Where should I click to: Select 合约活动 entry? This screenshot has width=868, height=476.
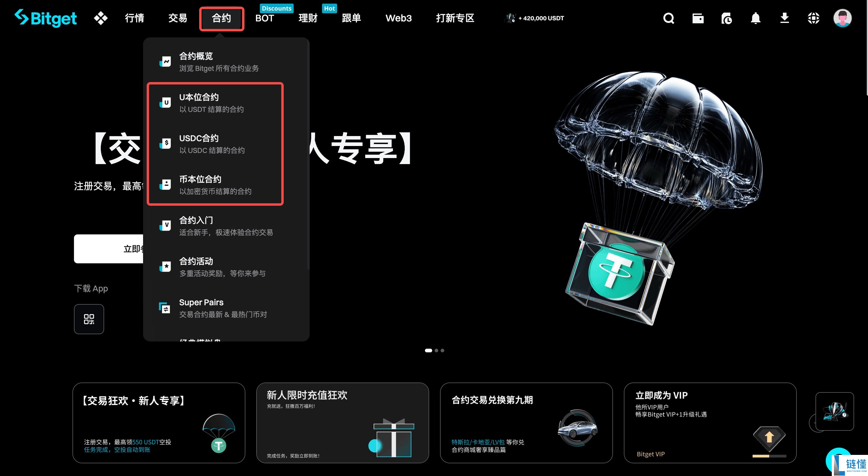coord(226,267)
